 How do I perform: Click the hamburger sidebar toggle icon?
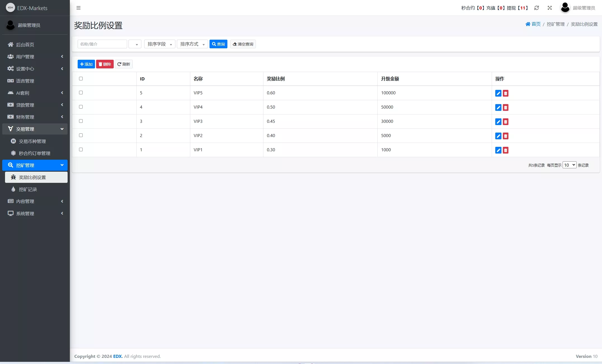(78, 8)
